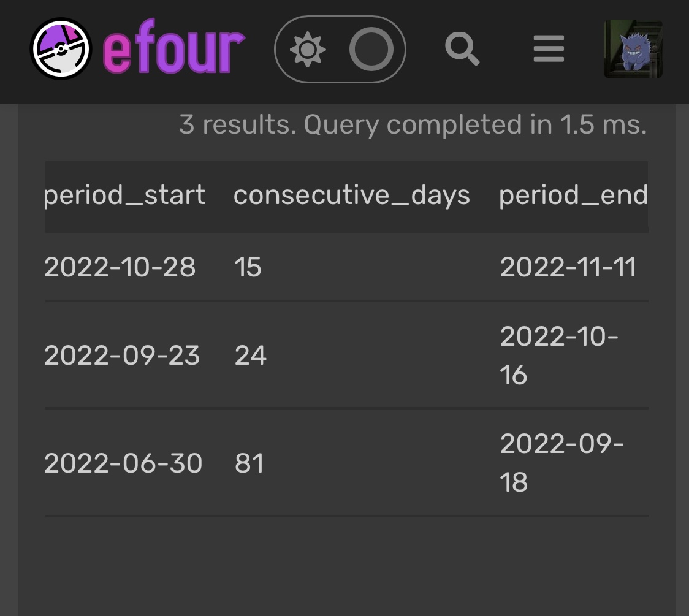Sort by the consecutive_days column header
Image resolution: width=689 pixels, height=616 pixels.
click(351, 196)
